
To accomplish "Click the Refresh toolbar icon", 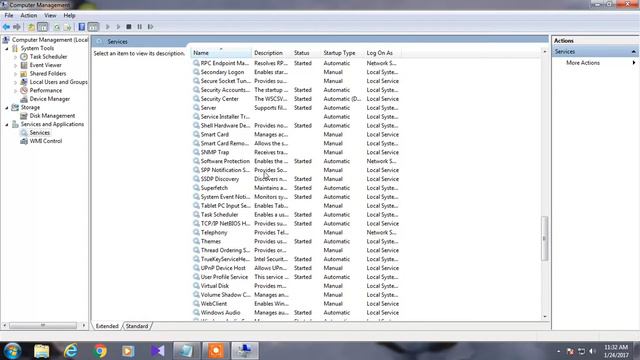I will pos(57,27).
